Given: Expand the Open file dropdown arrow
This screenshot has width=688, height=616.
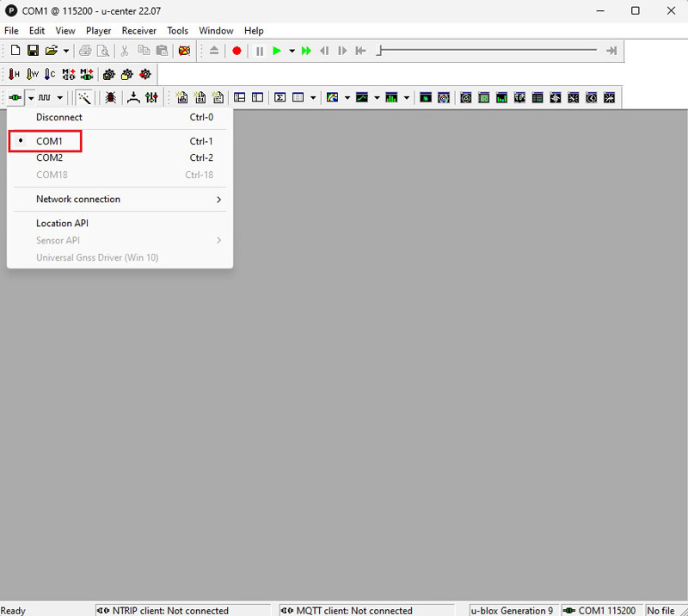Looking at the screenshot, I should tap(66, 51).
